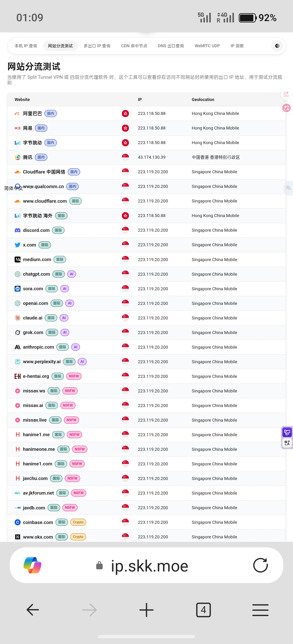
Task: Open the CDN 命中节点 tab
Action: (x=134, y=46)
